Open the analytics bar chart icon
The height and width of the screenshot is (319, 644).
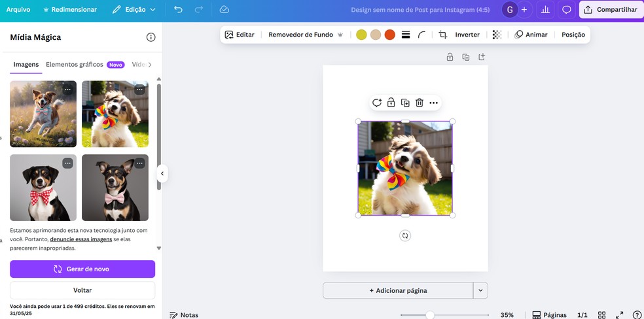[x=545, y=10]
